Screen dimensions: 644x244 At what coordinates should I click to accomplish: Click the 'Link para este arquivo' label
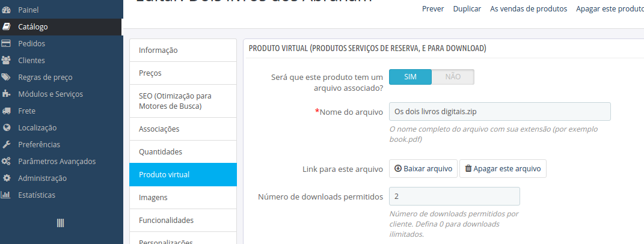343,169
